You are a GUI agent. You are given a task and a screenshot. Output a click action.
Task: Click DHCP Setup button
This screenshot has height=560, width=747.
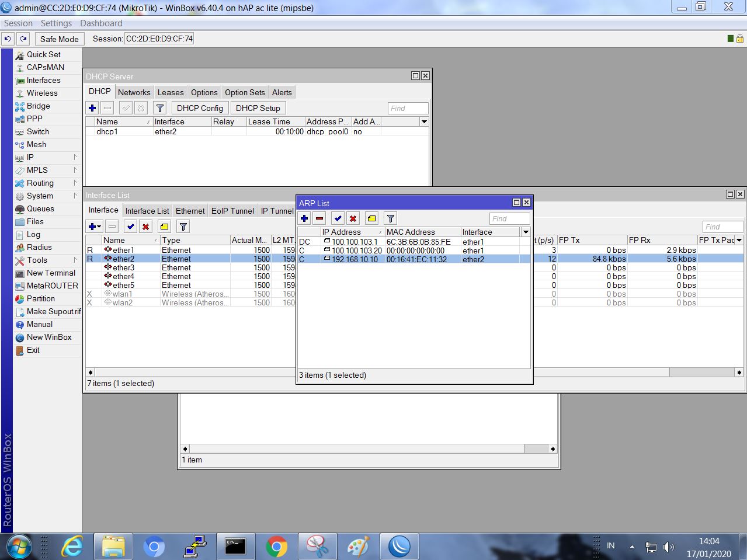(x=258, y=108)
